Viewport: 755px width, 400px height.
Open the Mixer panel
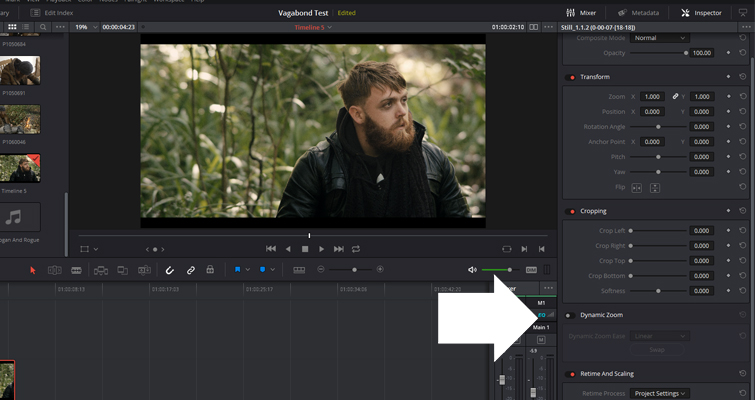[x=580, y=13]
